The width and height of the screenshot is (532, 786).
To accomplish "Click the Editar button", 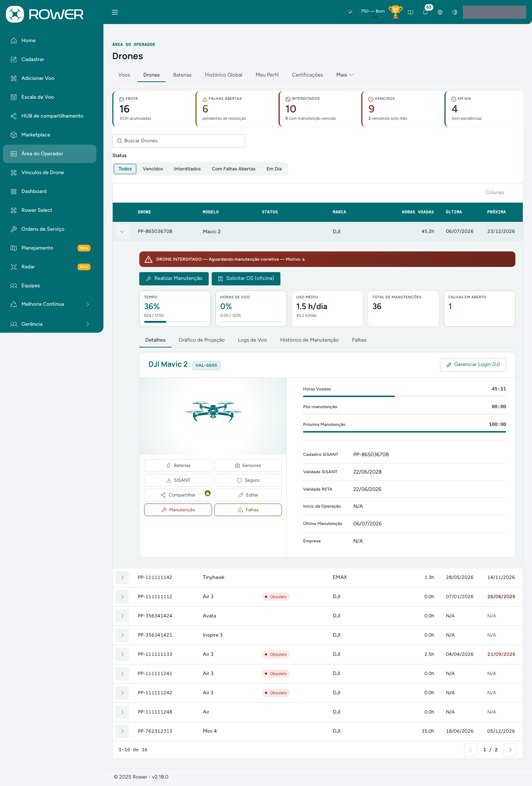I will point(248,495).
